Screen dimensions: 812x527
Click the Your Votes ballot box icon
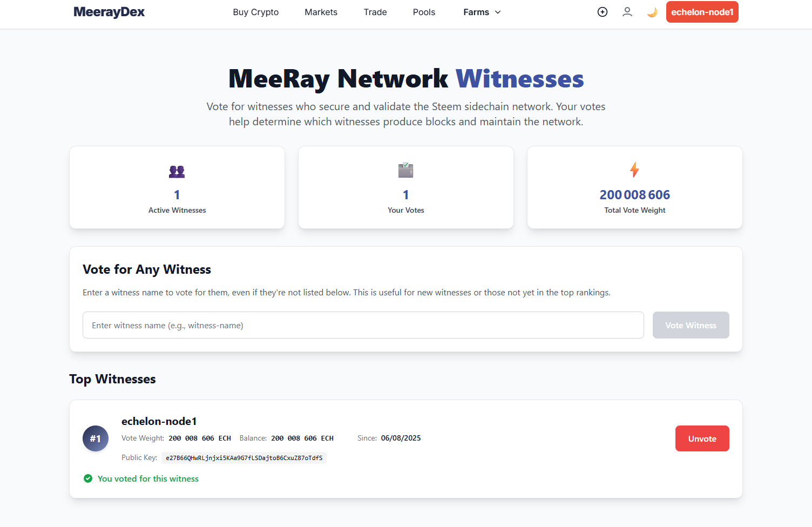406,170
